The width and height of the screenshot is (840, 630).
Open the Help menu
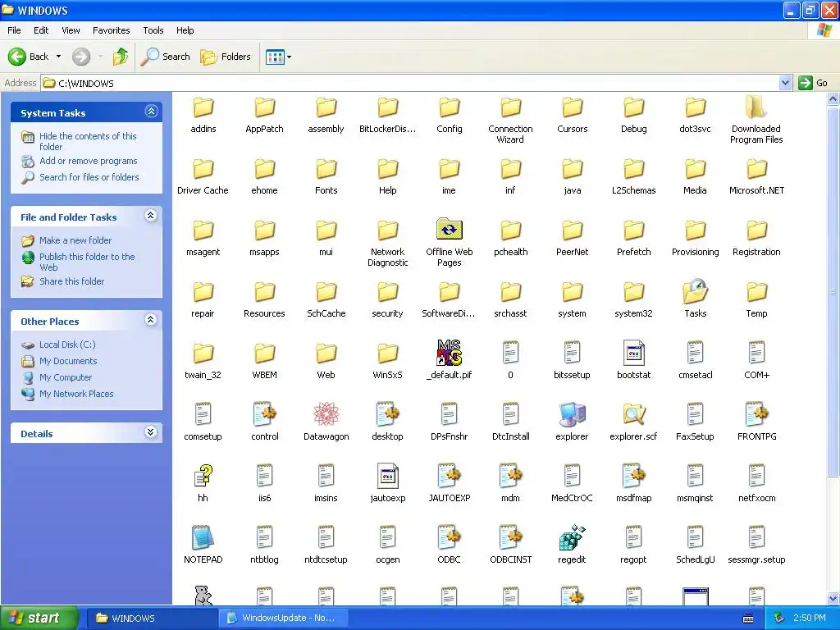(x=185, y=30)
